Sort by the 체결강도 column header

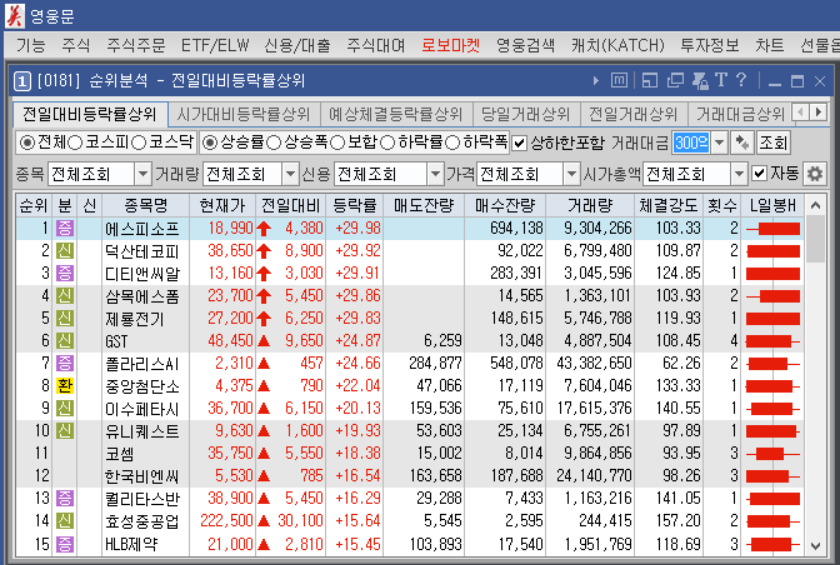[x=668, y=205]
